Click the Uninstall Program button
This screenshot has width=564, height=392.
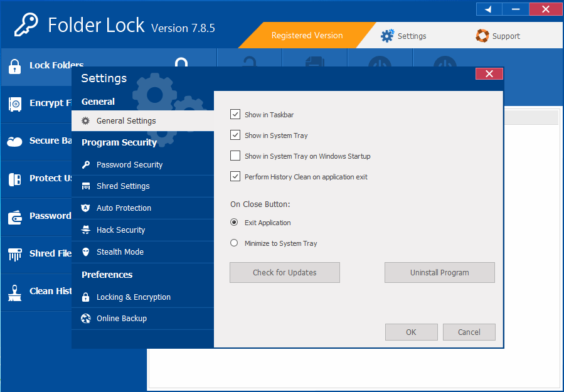pyautogui.click(x=439, y=273)
